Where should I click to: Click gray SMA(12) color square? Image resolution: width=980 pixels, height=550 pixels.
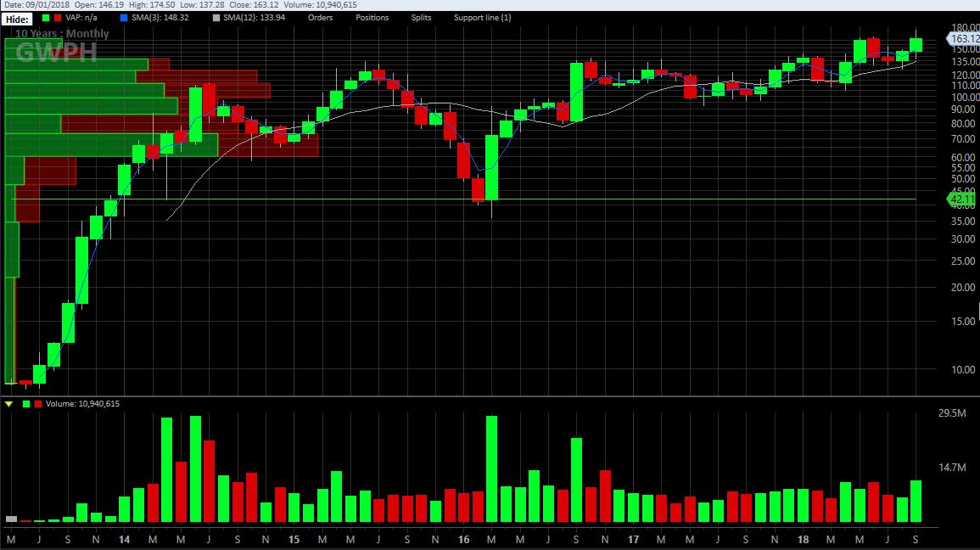216,18
